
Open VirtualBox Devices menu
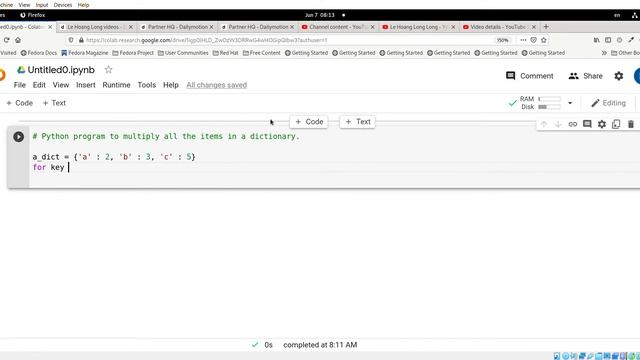tap(63, 5)
